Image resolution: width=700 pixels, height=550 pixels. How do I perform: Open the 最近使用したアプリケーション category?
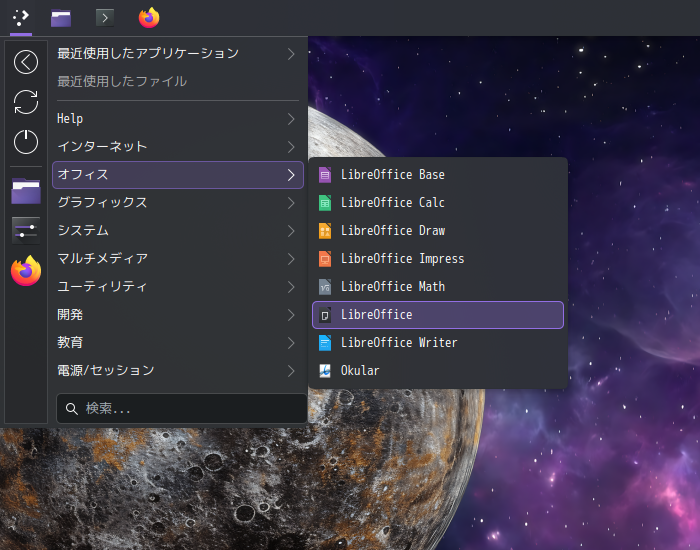point(178,54)
